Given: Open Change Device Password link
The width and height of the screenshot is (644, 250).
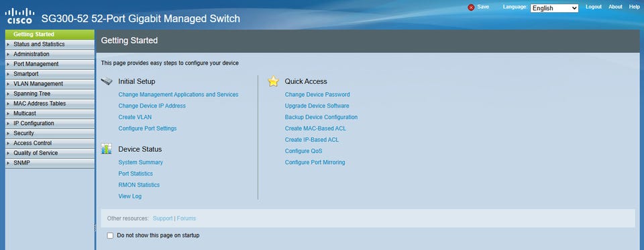Looking at the screenshot, I should pos(317,95).
